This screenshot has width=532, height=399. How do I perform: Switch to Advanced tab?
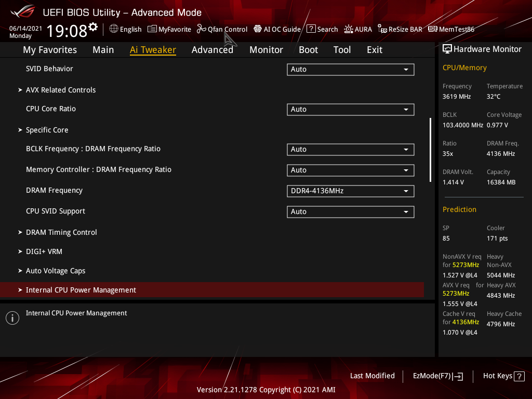point(212,50)
